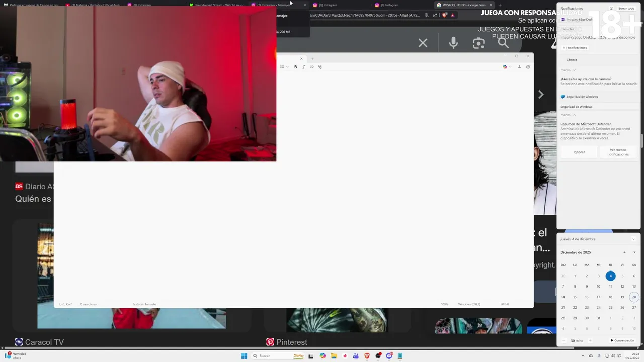Viewport: 644px width, 362px height.
Task: Select December 20 in calendar
Action: (x=634, y=297)
